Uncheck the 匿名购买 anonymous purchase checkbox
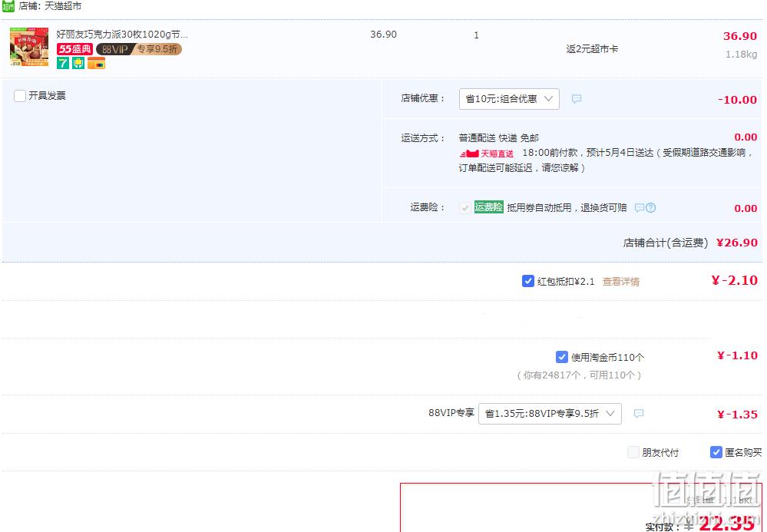Viewport: 767px width, 532px height. coord(716,452)
